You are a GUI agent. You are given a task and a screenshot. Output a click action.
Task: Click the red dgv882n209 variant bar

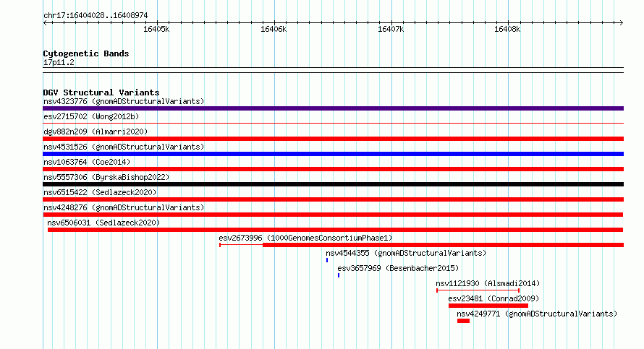pos(333,139)
